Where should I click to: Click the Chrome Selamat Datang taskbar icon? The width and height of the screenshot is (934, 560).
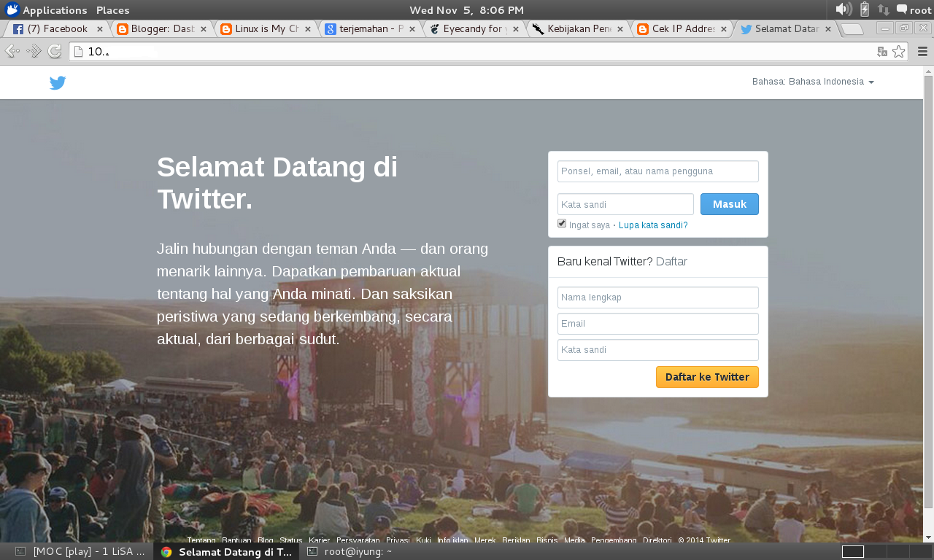[166, 551]
